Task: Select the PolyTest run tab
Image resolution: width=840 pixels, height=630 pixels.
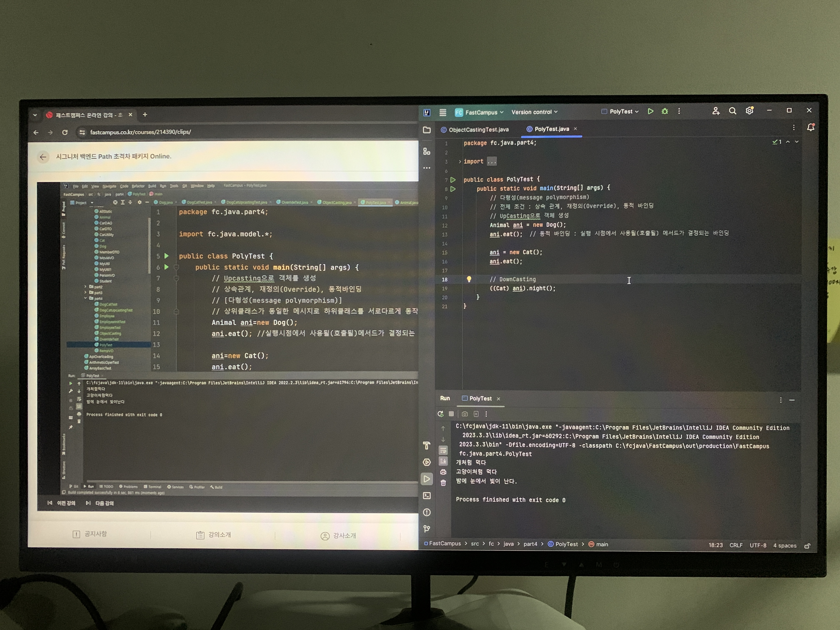Action: [x=480, y=398]
